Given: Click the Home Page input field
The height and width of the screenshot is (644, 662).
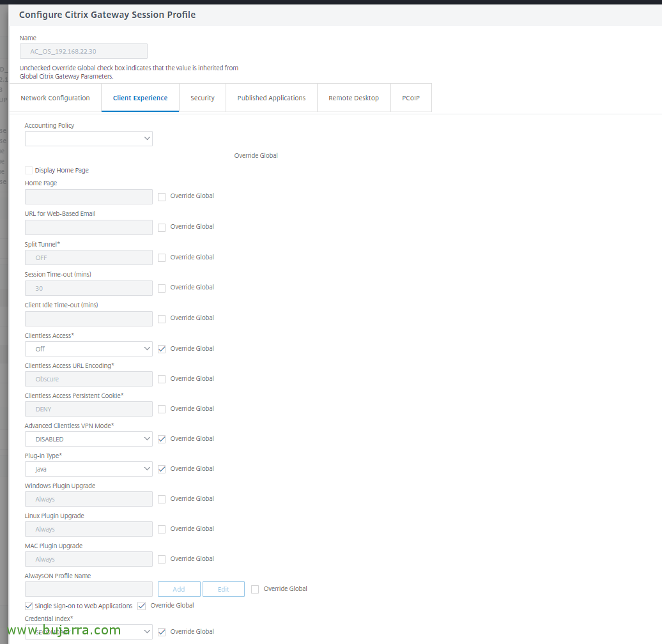Looking at the screenshot, I should [x=89, y=197].
